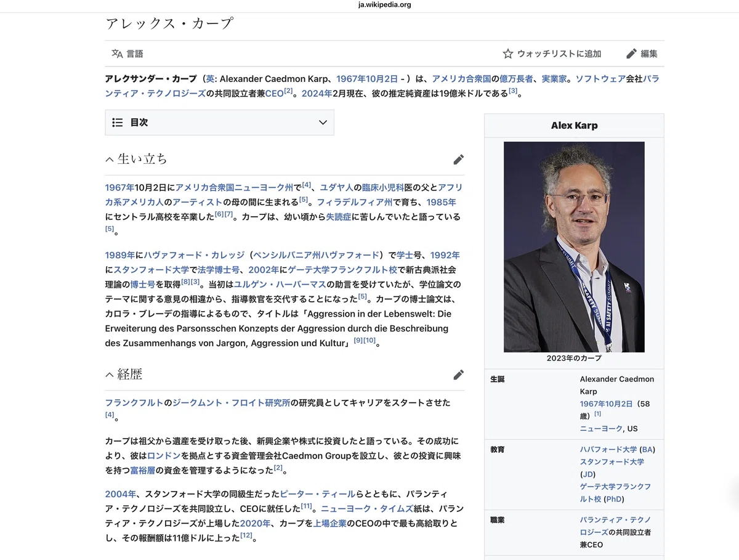The height and width of the screenshot is (560, 739).
Task: Open the 1985年 link
Action: pyautogui.click(x=441, y=202)
